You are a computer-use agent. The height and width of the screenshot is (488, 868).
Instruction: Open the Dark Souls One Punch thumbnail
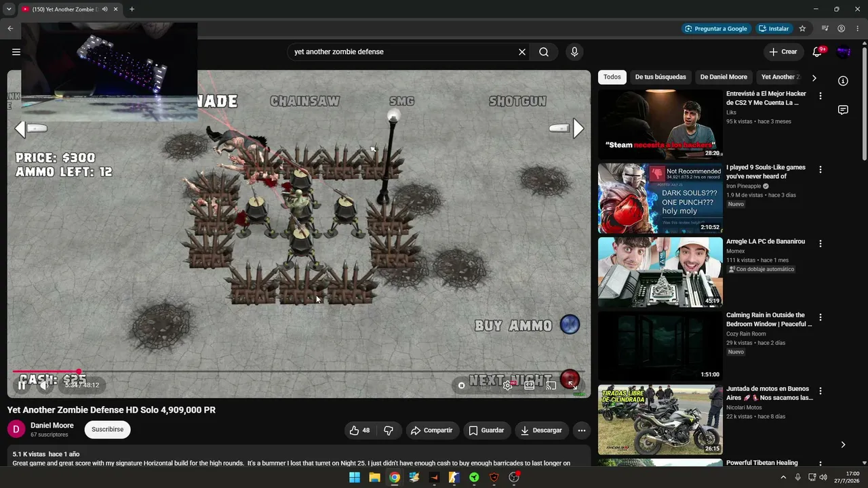660,199
